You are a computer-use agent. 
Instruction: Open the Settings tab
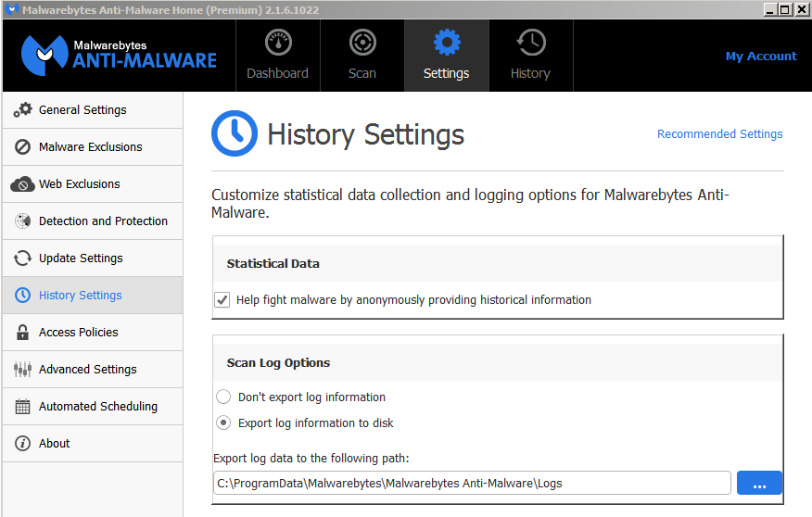[447, 56]
